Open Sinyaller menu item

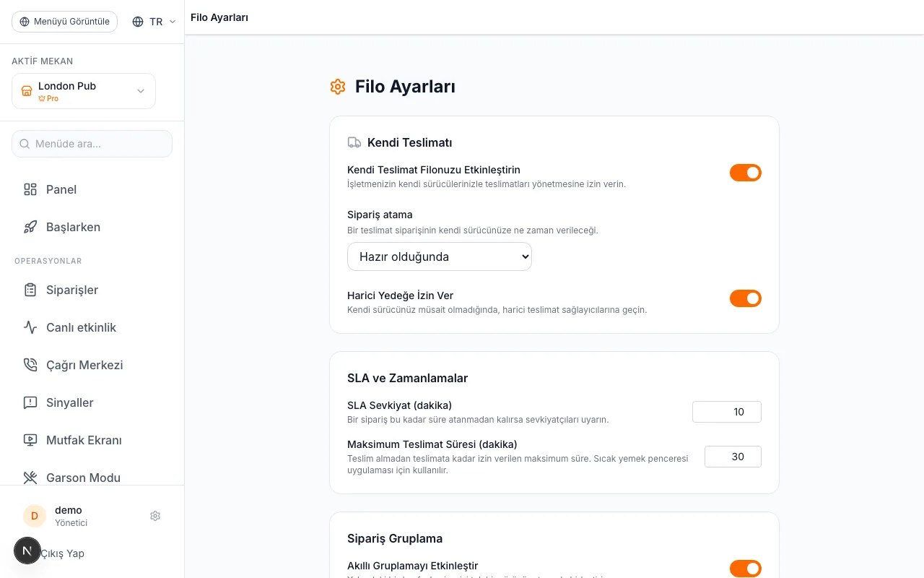[92, 402]
